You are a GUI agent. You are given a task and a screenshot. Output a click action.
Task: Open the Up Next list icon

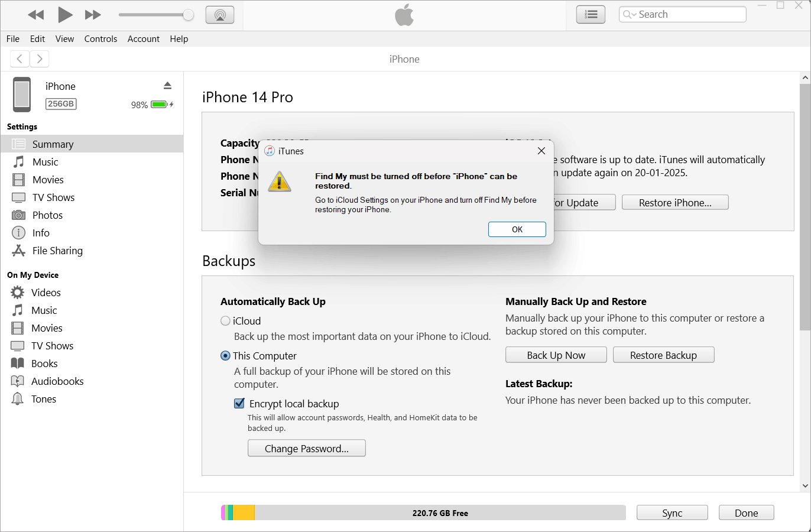pyautogui.click(x=591, y=15)
